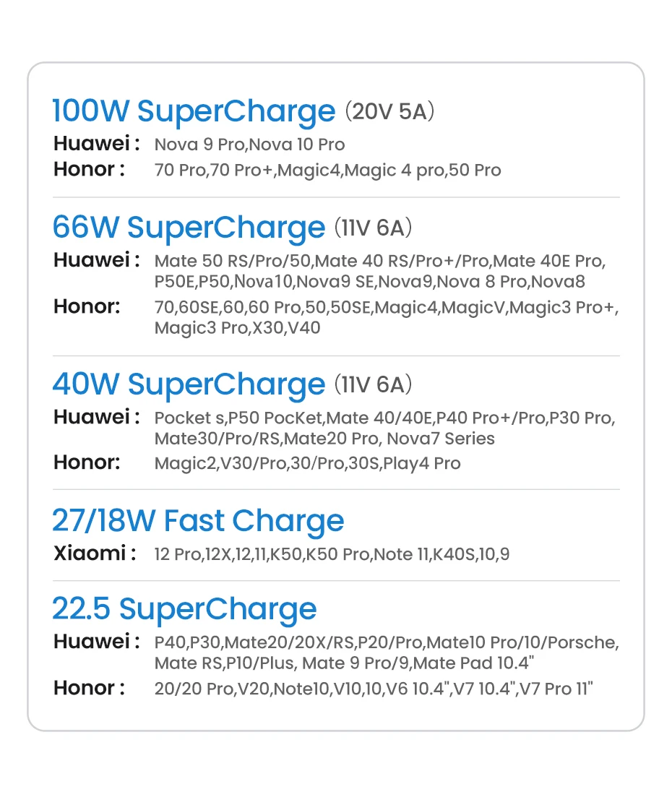Click the 40W SuperCharge heading
The height and width of the screenshot is (797, 672).
(189, 384)
